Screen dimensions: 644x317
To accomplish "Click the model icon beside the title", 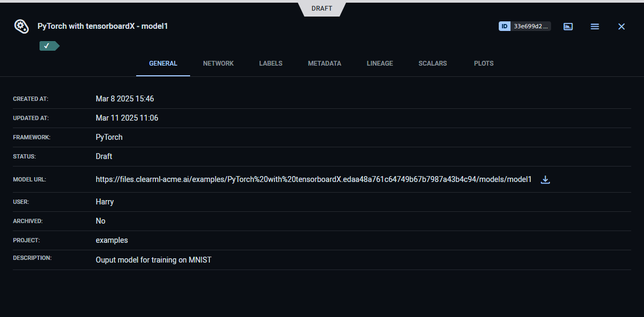I will tap(21, 26).
